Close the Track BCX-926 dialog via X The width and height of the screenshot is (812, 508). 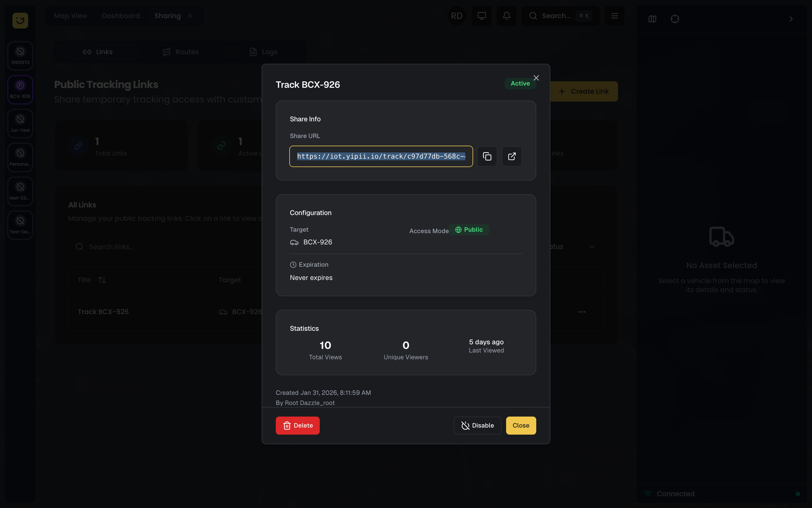pyautogui.click(x=536, y=78)
